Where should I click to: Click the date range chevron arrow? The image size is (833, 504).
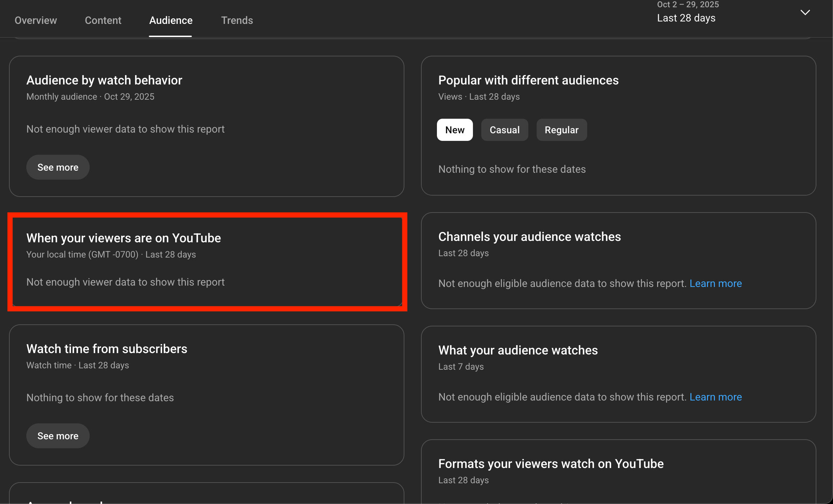click(805, 12)
